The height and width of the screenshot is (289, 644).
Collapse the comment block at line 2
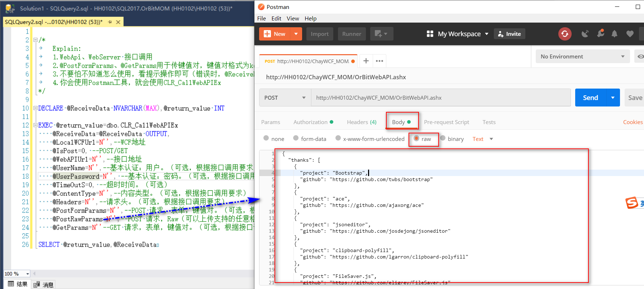click(x=35, y=40)
